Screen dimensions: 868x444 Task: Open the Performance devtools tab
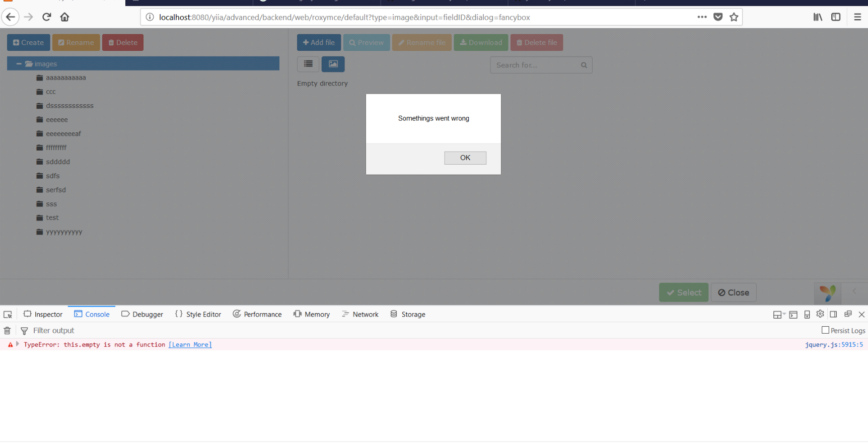[x=257, y=314]
